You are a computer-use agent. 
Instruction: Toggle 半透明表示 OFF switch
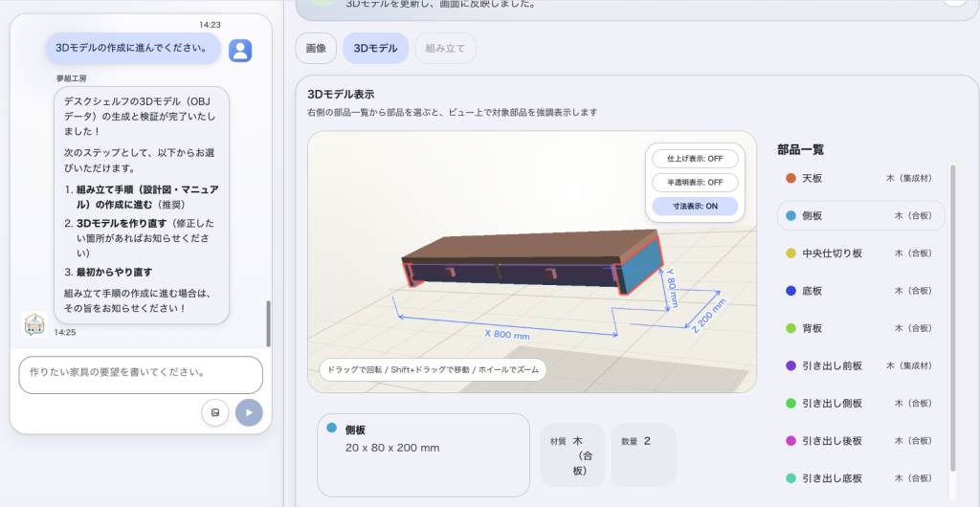click(695, 183)
